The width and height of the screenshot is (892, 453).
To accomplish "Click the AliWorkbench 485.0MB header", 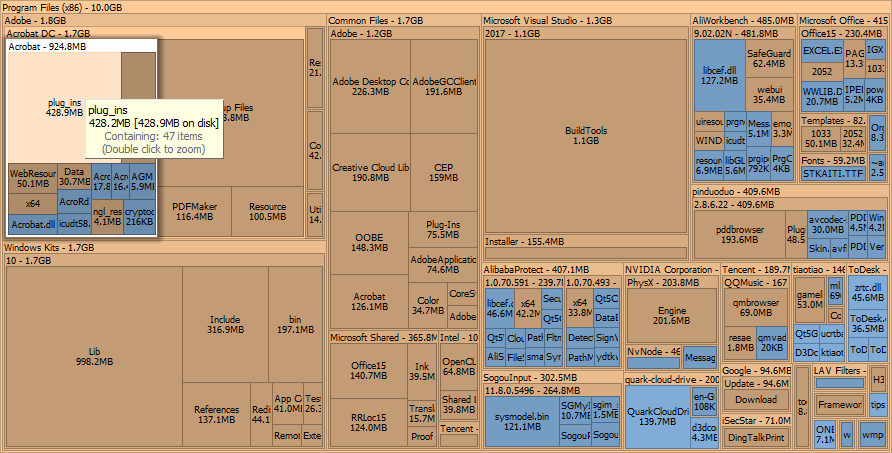I will 743,20.
